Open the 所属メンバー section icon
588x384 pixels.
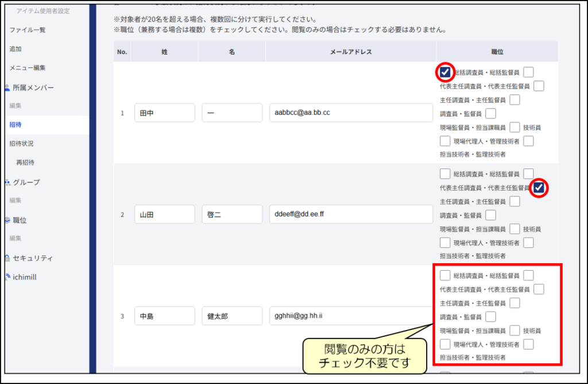[7, 88]
